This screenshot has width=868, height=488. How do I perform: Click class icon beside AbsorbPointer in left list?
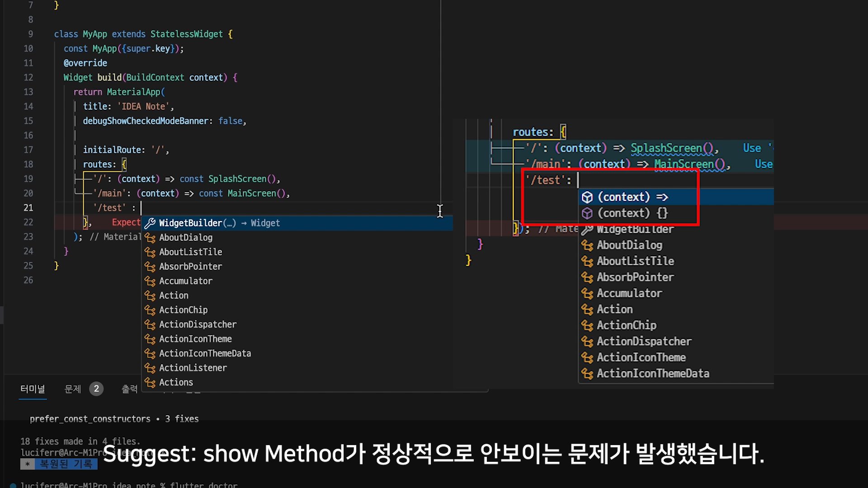click(150, 267)
